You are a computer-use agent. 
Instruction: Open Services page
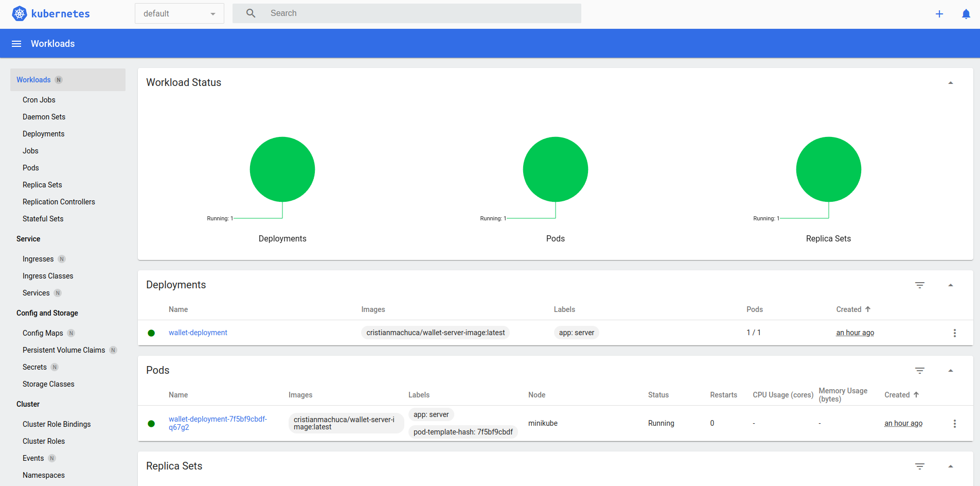(x=36, y=293)
